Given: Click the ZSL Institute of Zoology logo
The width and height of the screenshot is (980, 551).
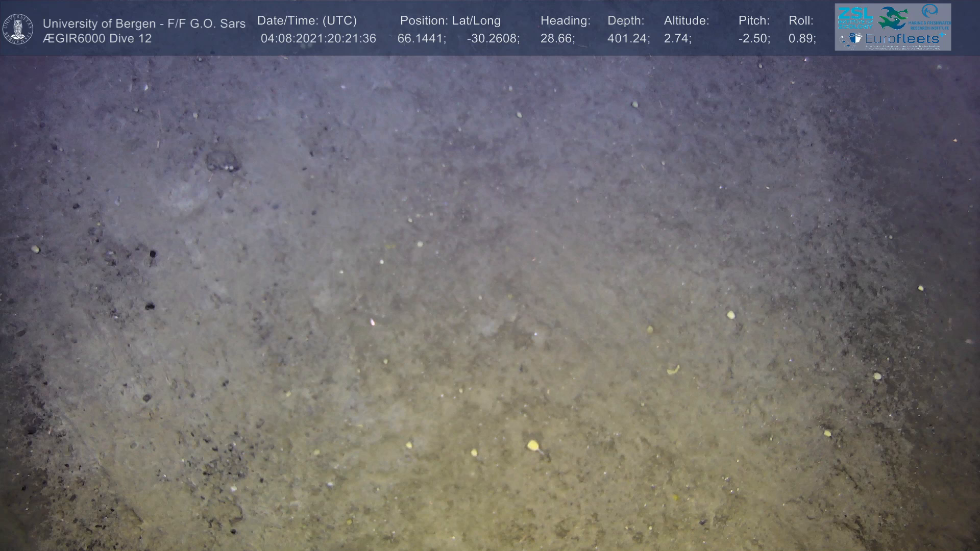Looking at the screenshot, I should [854, 18].
